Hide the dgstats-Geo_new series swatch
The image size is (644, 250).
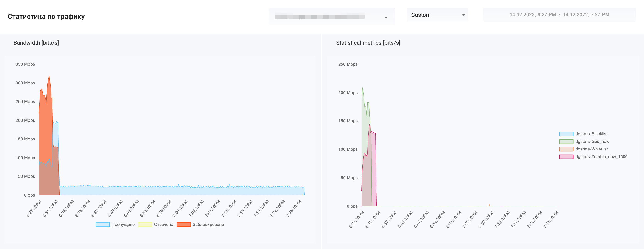click(x=566, y=142)
